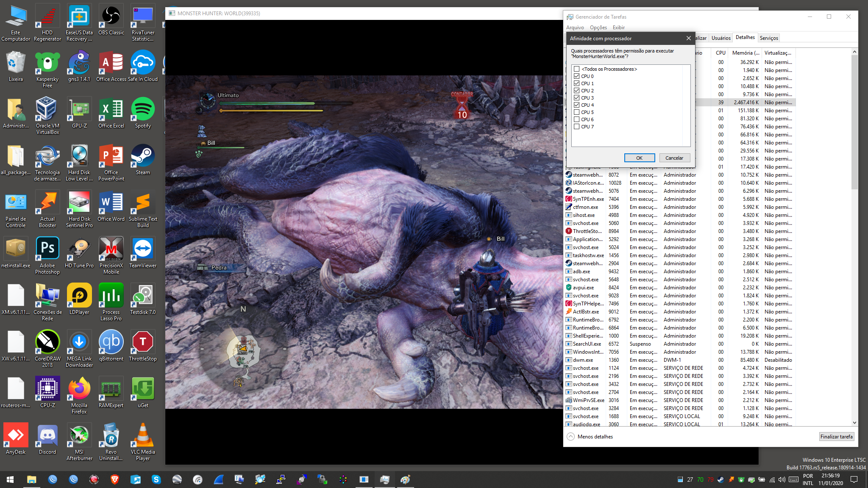Check the Todos os Processadores checkbox
The image size is (868, 488).
(576, 69)
